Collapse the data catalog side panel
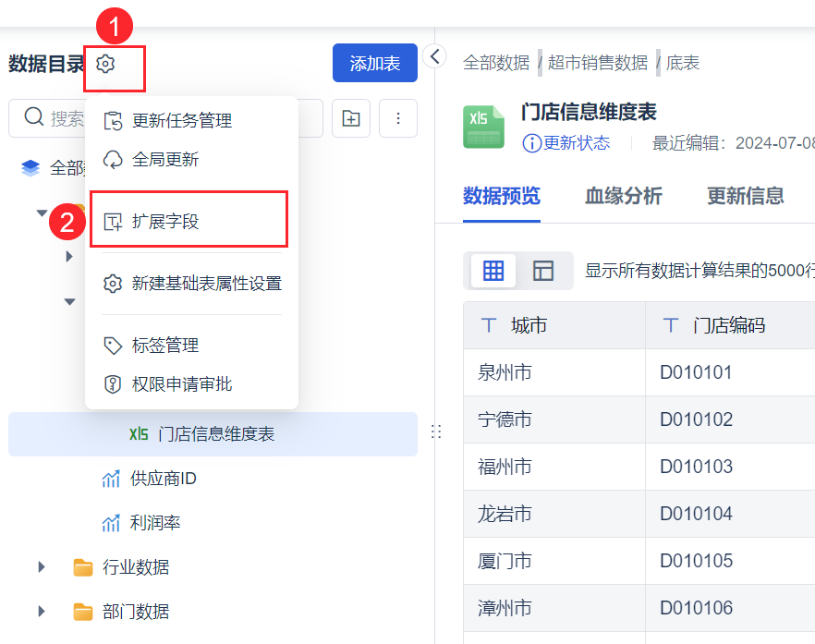 pos(435,56)
